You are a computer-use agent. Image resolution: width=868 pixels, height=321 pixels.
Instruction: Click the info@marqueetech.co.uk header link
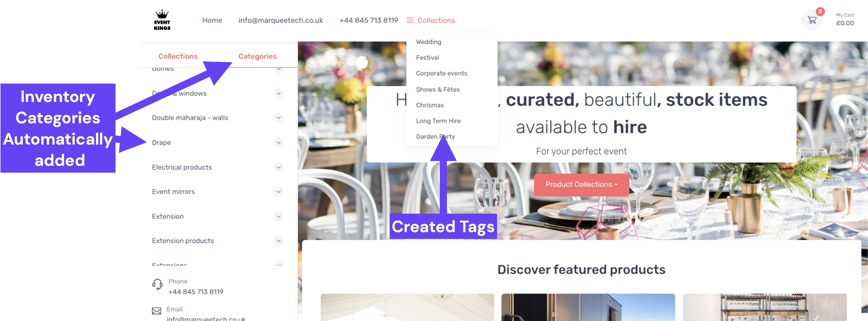tap(281, 20)
